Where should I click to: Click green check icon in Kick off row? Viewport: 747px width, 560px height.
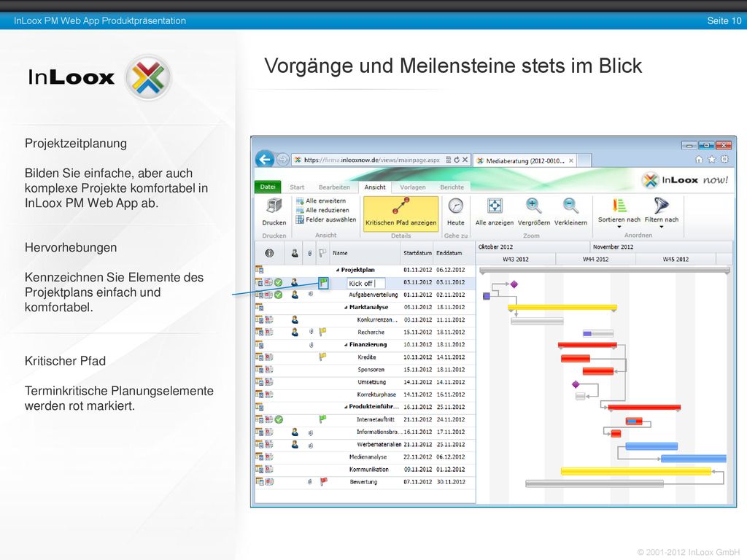tap(278, 282)
